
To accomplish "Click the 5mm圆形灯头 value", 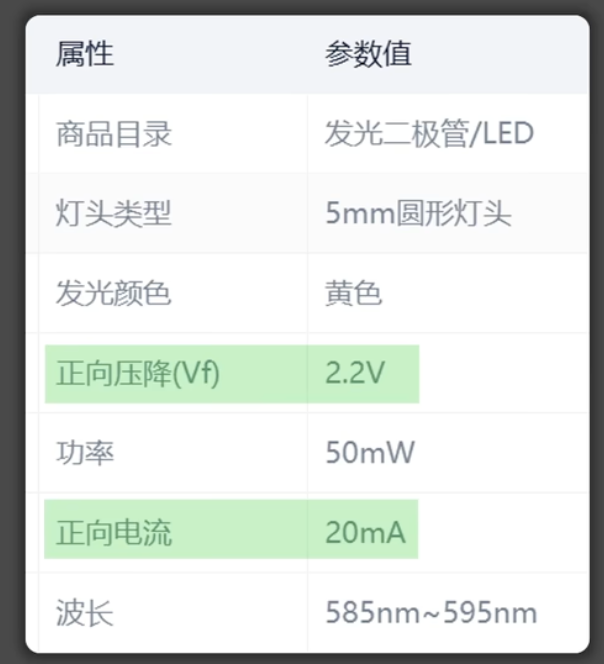I will (x=418, y=214).
